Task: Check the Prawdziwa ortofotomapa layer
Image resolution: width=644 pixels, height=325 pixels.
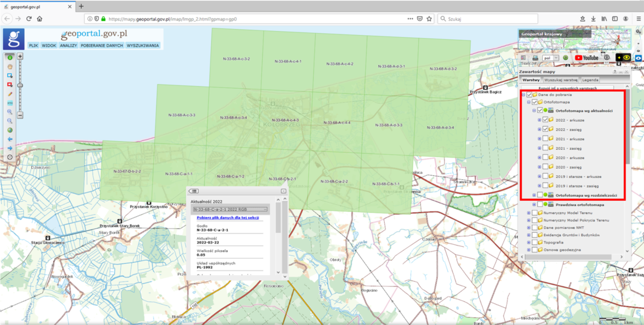Action: point(540,204)
